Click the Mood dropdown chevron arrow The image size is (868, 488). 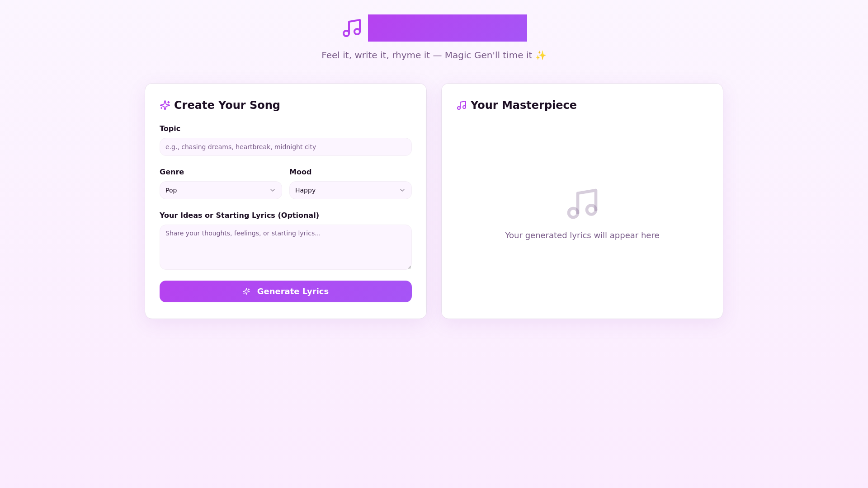[402, 190]
